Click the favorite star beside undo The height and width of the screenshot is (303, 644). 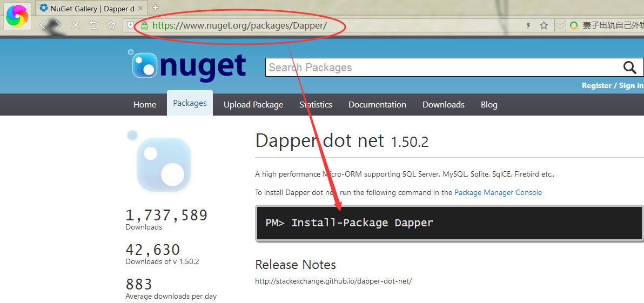111,25
